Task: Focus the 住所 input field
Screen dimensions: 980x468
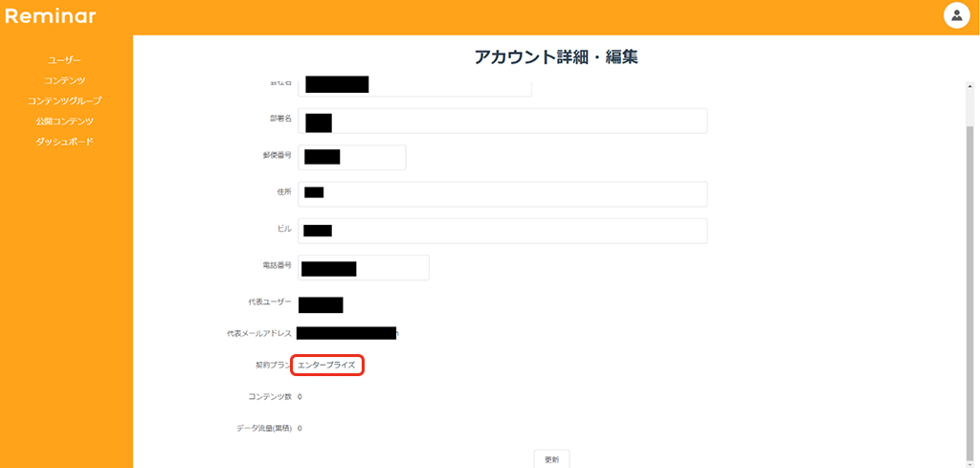Action: 502,194
